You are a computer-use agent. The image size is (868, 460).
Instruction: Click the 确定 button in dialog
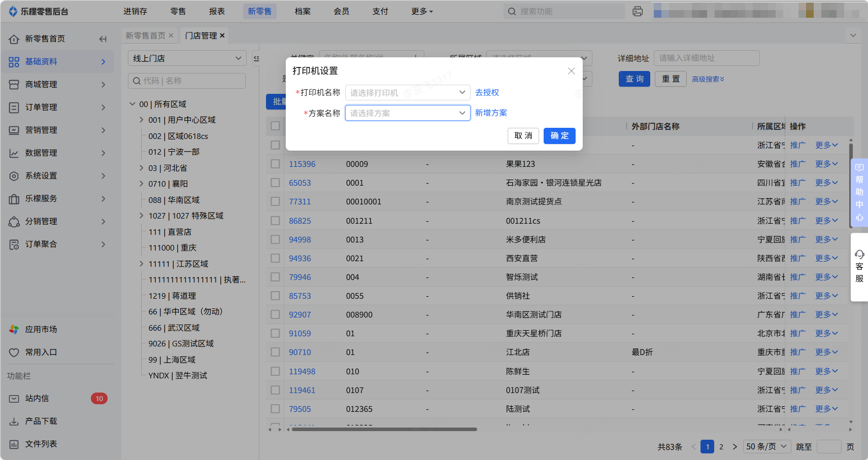(x=559, y=136)
